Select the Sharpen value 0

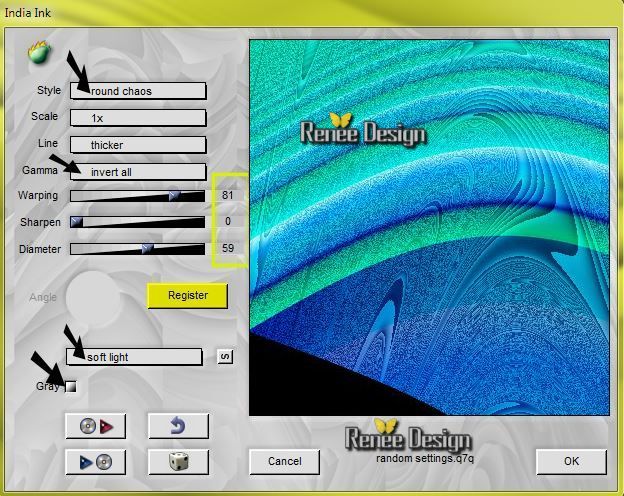tap(228, 221)
